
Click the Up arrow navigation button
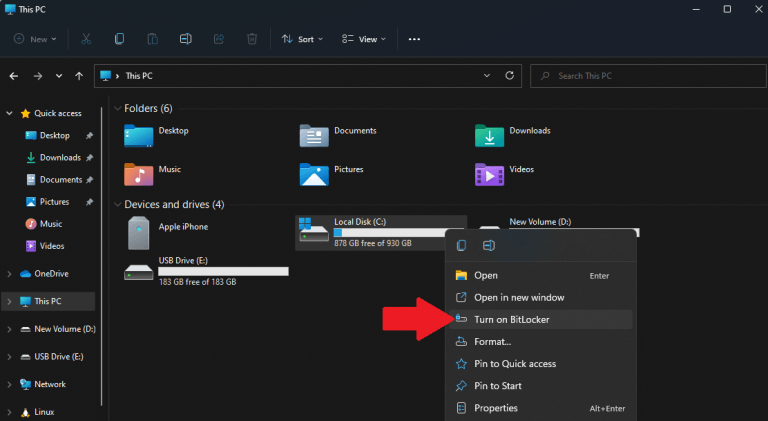pos(79,76)
